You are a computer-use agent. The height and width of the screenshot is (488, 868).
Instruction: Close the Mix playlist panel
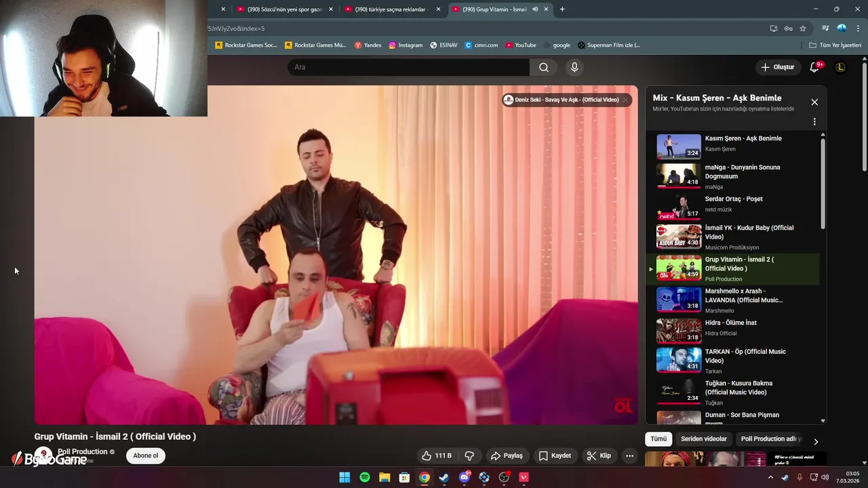coord(814,102)
